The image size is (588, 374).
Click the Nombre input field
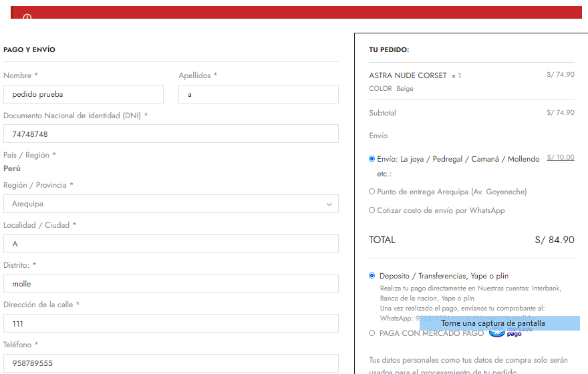click(84, 94)
